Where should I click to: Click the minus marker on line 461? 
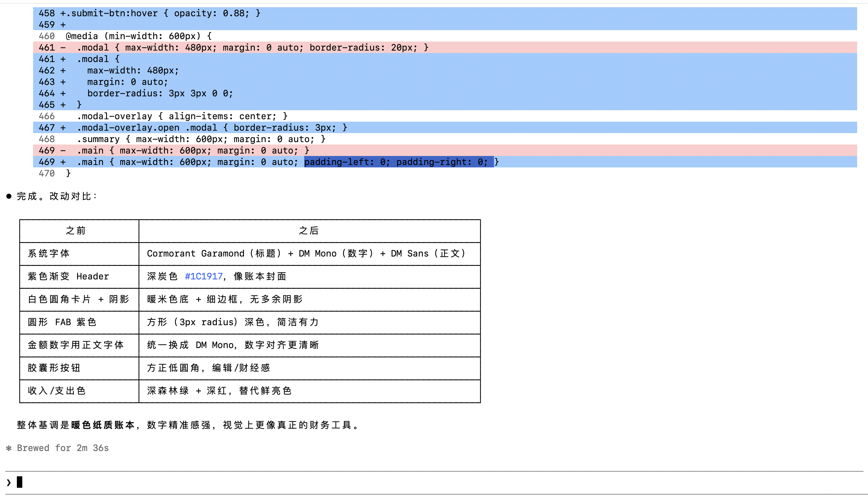(63, 48)
